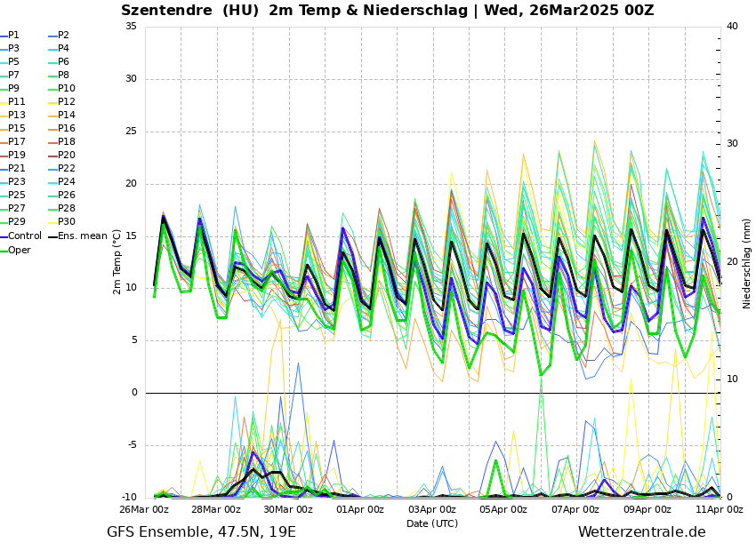Click the Niederschlag (mm) axis label
This screenshot has height=551, width=756.
click(x=747, y=263)
